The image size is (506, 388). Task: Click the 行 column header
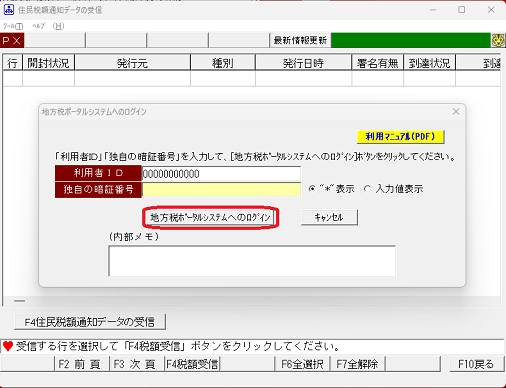pyautogui.click(x=13, y=63)
